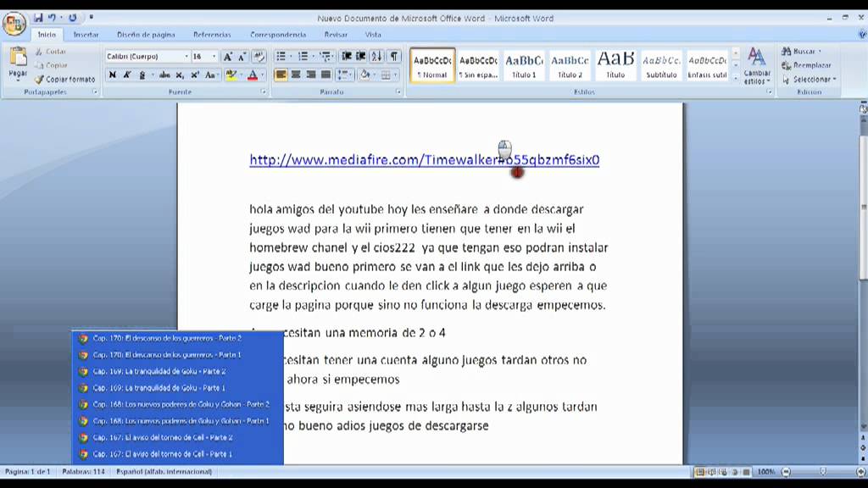868x488 pixels.
Task: Open the Revisar ribbon tab
Action: click(336, 34)
